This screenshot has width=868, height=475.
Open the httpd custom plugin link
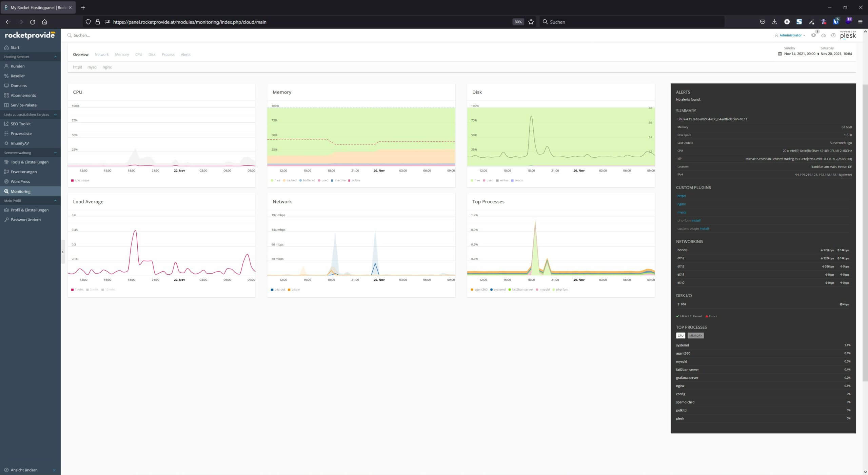pyautogui.click(x=681, y=196)
